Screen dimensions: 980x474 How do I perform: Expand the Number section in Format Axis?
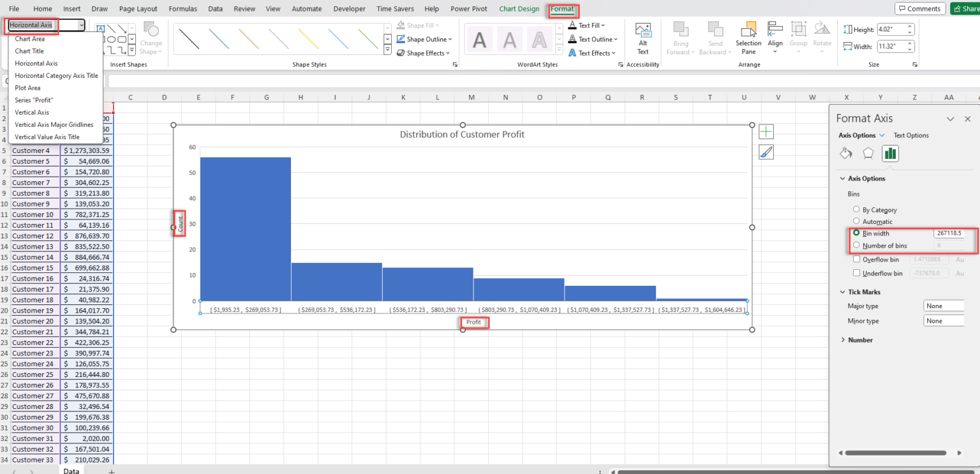pyautogui.click(x=843, y=339)
